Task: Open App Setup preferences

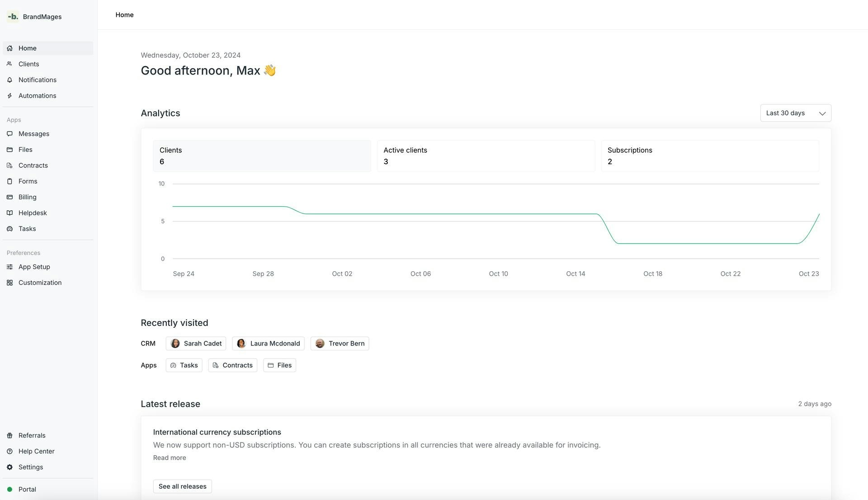Action: pyautogui.click(x=48, y=267)
